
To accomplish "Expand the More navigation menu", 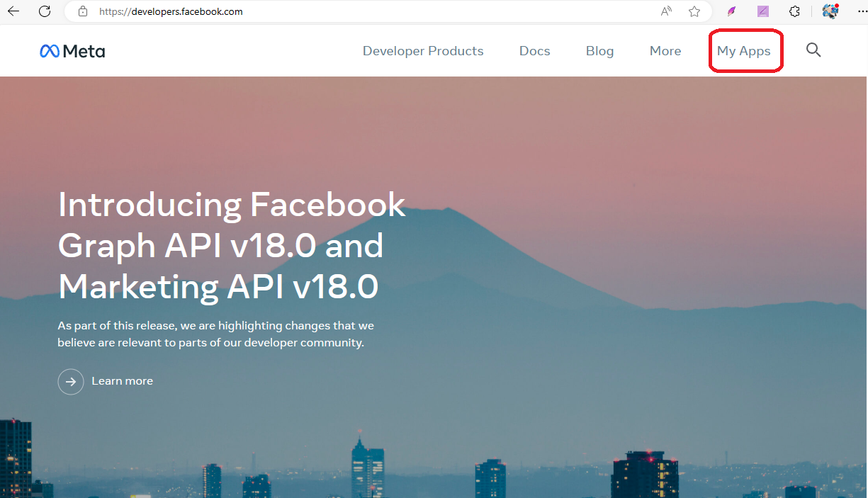I will tap(665, 51).
